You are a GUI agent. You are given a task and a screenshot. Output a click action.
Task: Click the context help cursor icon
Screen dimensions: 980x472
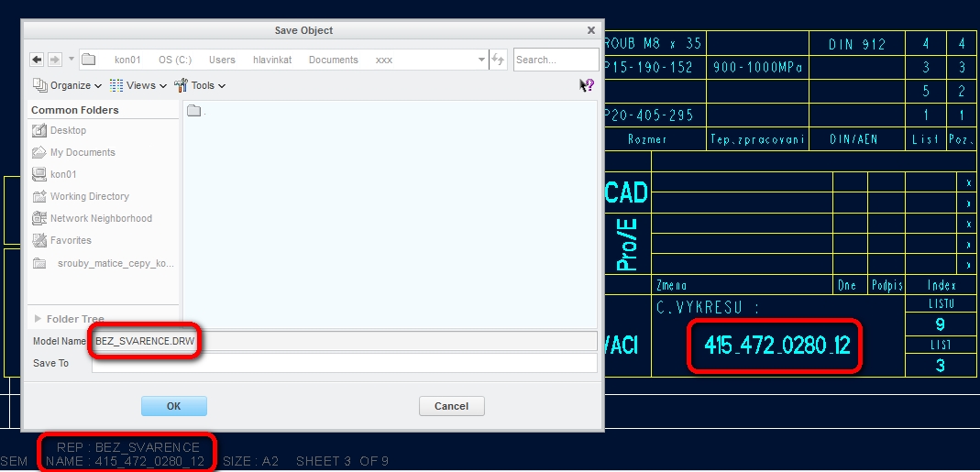586,85
